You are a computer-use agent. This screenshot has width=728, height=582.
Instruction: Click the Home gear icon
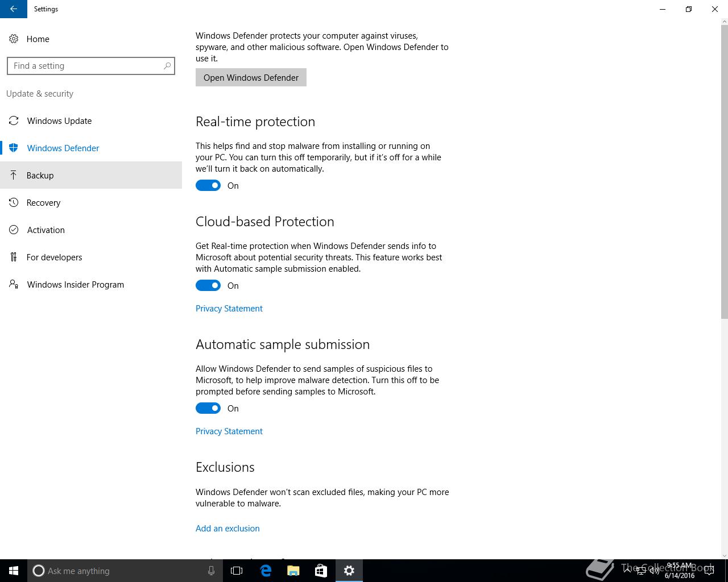point(14,39)
